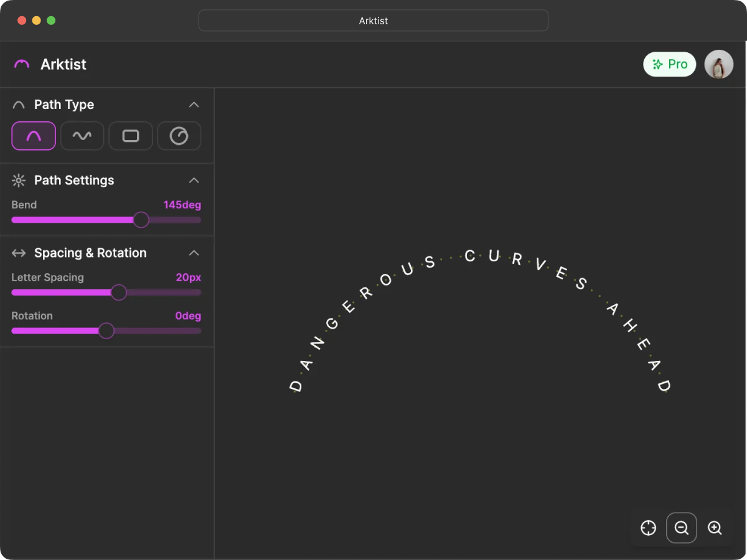Image resolution: width=747 pixels, height=560 pixels.
Task: Select the wave path type
Action: [82, 136]
